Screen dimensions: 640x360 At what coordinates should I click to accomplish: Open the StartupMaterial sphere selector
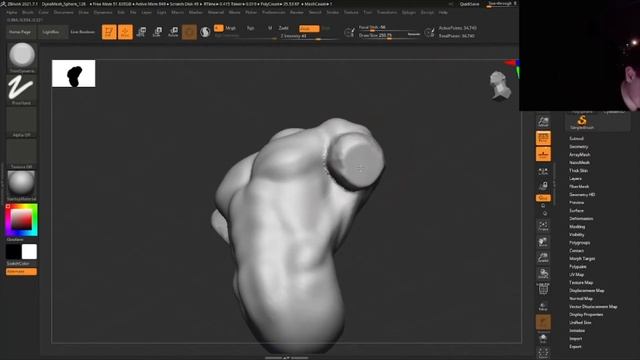point(22,185)
